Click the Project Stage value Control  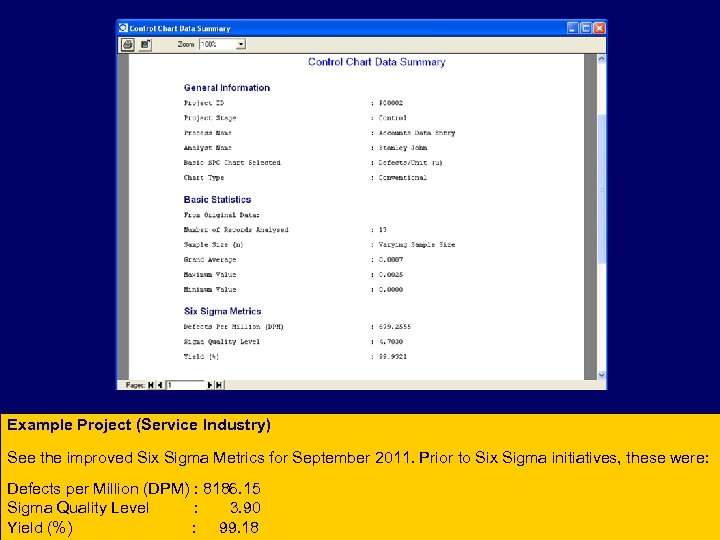coord(393,118)
